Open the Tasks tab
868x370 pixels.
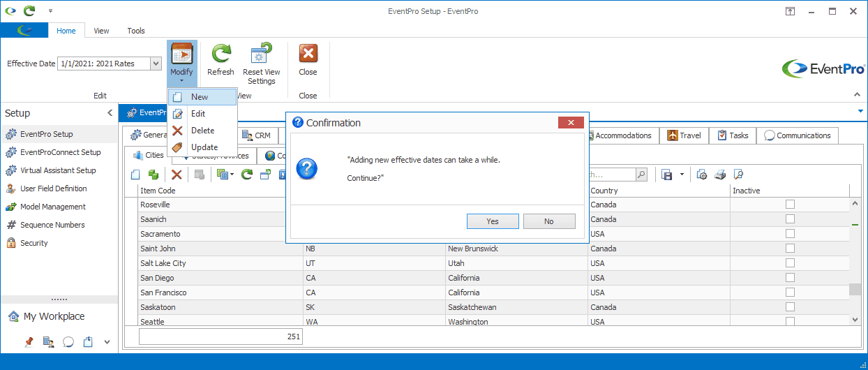(733, 135)
